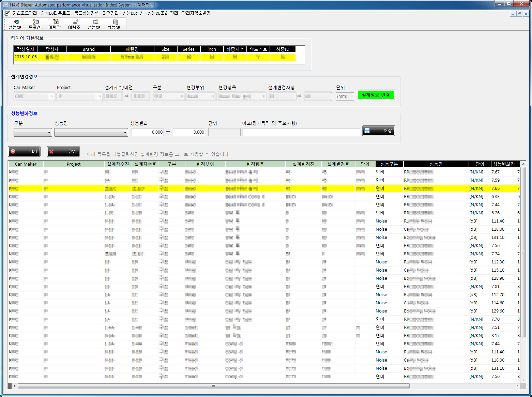Viewport: 532px width, 397px height.
Task: Click the 하중지수 column header
Action: [235, 49]
